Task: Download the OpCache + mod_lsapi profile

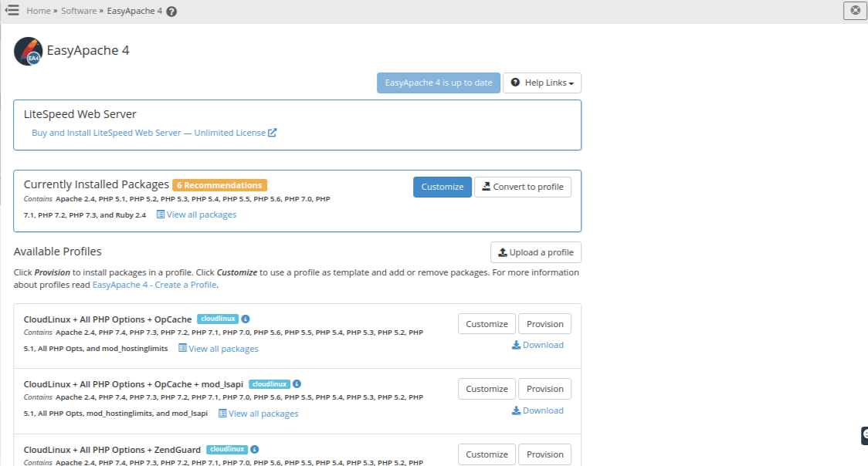Action: [537, 410]
